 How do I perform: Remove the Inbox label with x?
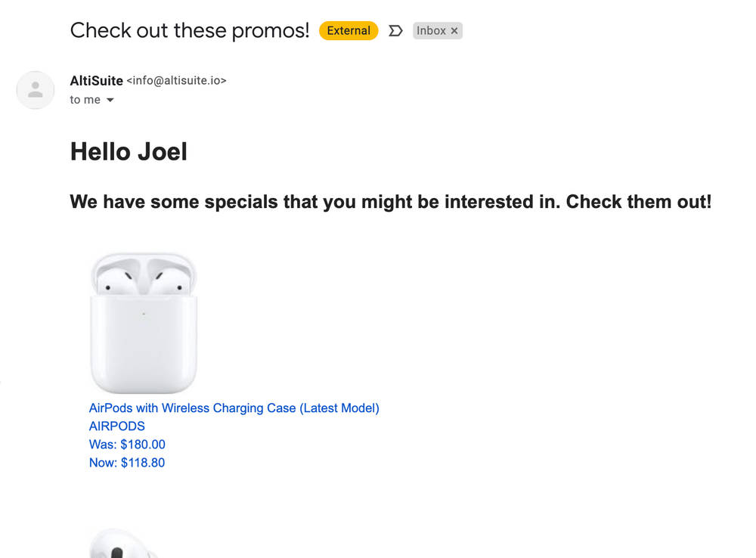pos(454,31)
